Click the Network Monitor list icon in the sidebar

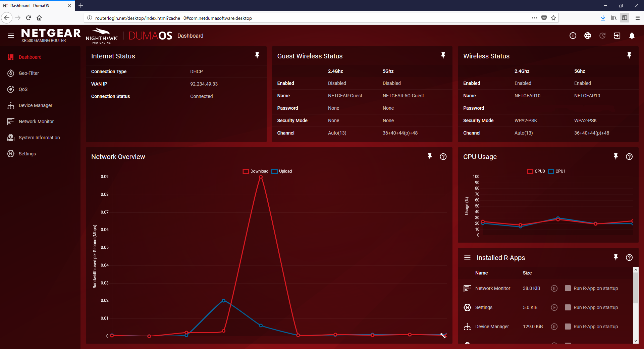(11, 121)
